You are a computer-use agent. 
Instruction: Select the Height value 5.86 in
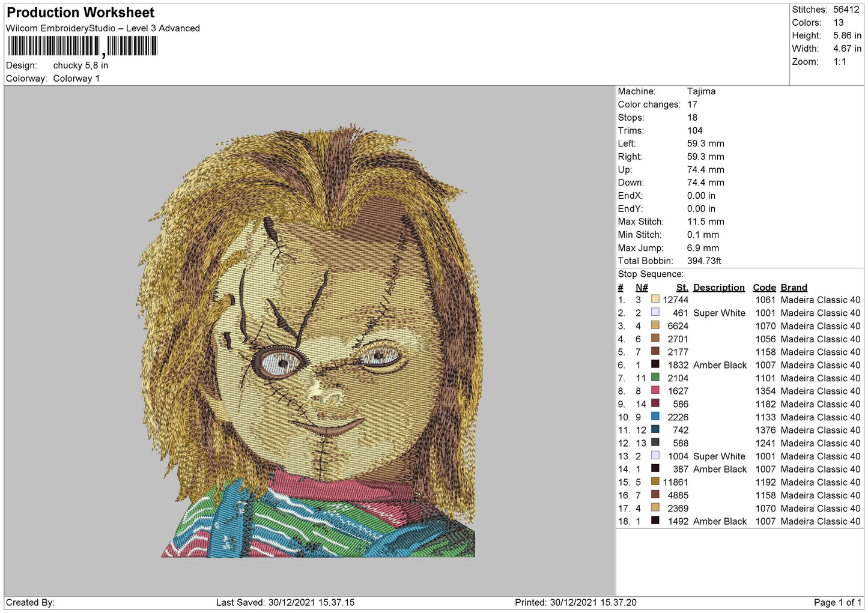coord(847,36)
